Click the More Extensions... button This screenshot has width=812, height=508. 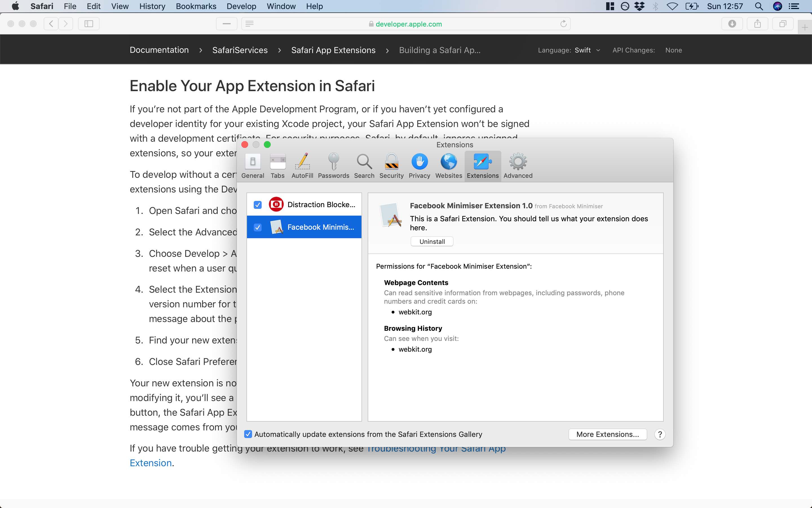(x=608, y=434)
